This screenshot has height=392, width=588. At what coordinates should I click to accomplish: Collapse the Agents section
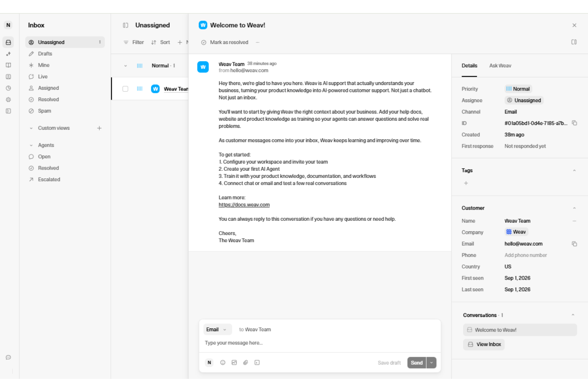coord(31,145)
